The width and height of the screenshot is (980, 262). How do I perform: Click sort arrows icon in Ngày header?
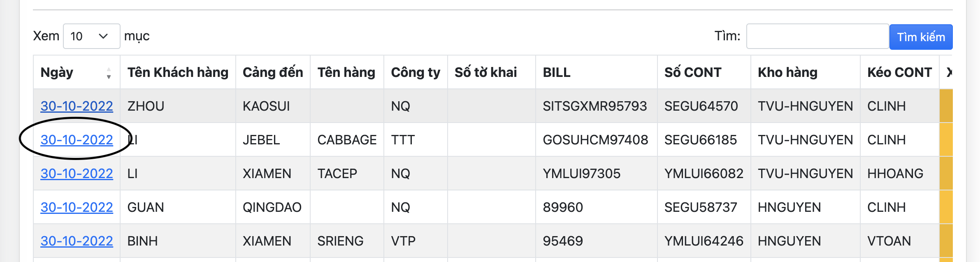[109, 73]
